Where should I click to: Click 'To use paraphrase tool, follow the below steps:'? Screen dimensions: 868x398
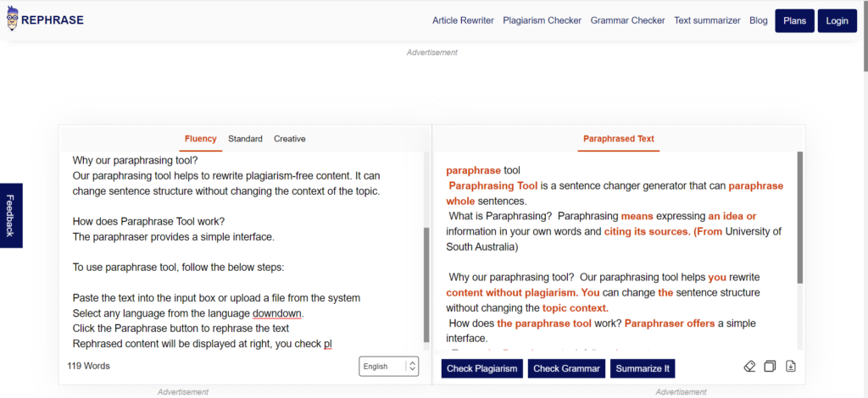pos(178,268)
